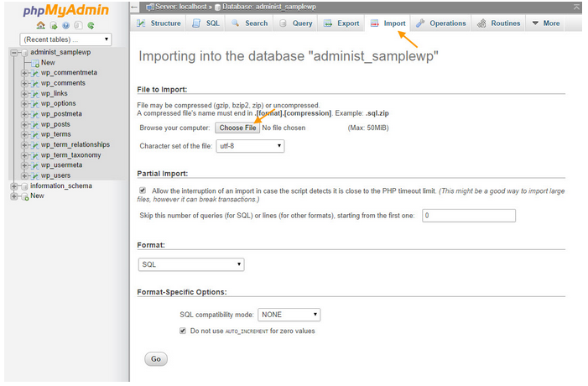This screenshot has height=386, width=588.
Task: Switch to the Structure tab
Action: tap(159, 23)
